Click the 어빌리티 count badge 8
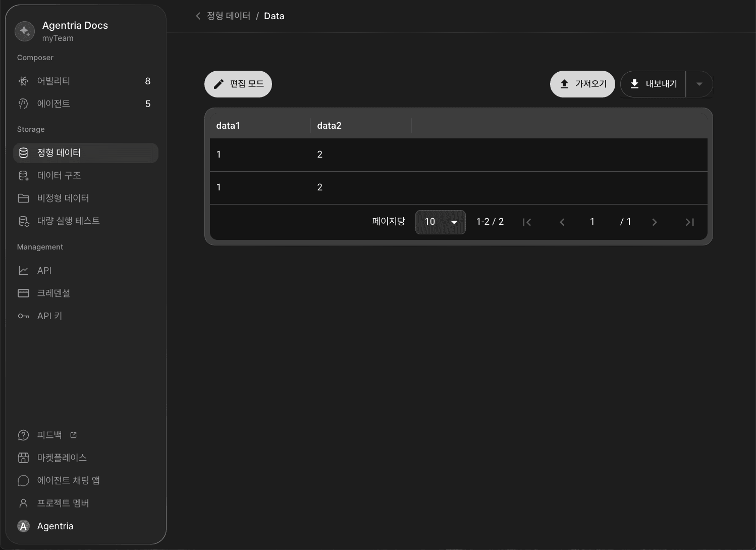The width and height of the screenshot is (756, 550). 148,81
